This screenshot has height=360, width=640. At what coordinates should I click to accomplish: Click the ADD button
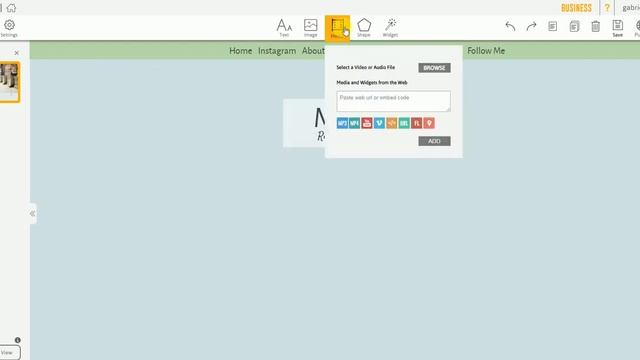(x=434, y=141)
